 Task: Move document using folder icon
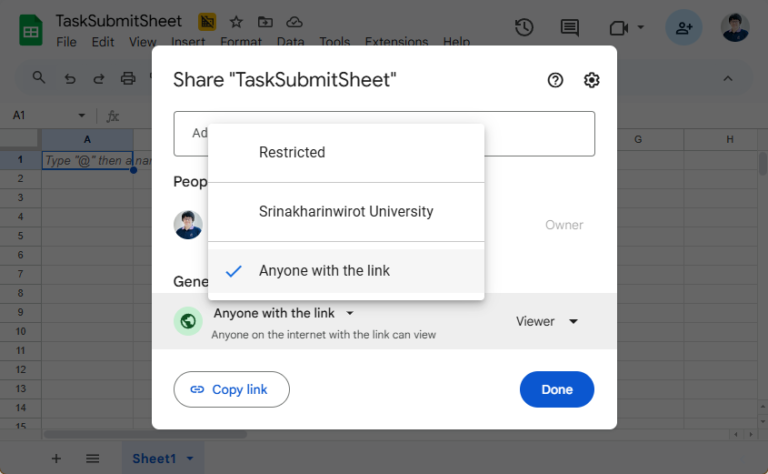point(265,22)
